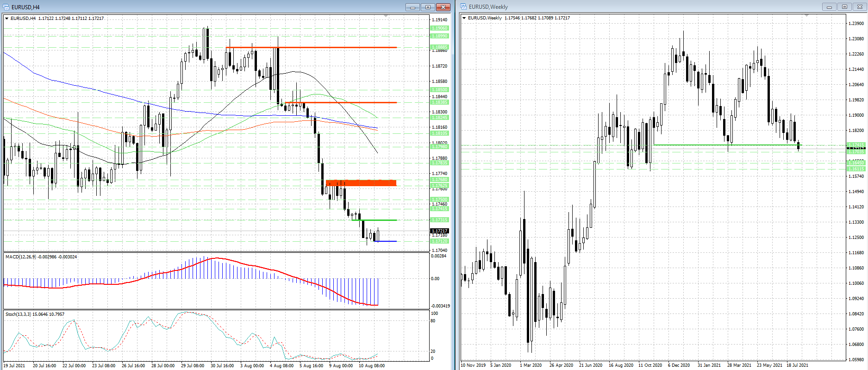Viewport: 868px width, 370px height.
Task: Click the 19 Jul 2021 date label
Action: [x=15, y=366]
